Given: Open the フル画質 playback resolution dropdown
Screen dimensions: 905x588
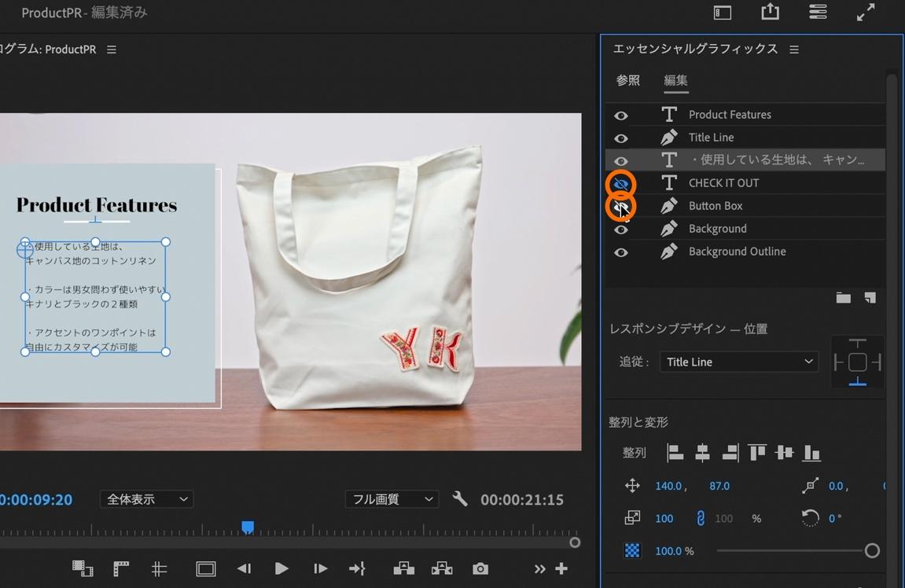Looking at the screenshot, I should (x=392, y=499).
